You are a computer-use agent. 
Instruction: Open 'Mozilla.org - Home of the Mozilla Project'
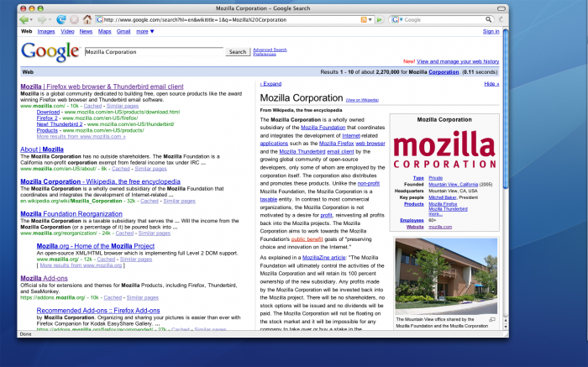pos(96,246)
